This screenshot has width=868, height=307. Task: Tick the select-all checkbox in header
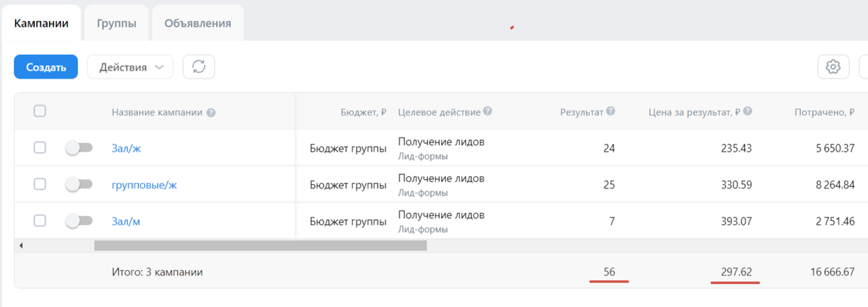41,111
